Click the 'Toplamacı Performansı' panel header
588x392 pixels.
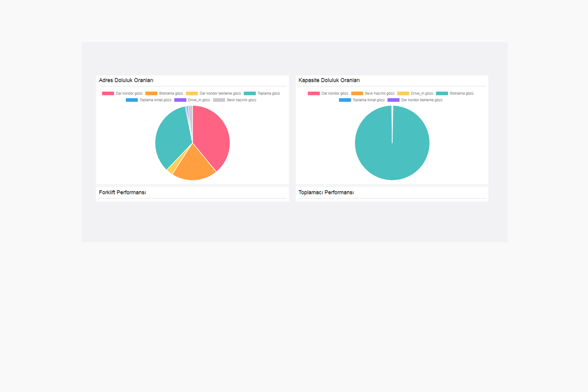(326, 193)
